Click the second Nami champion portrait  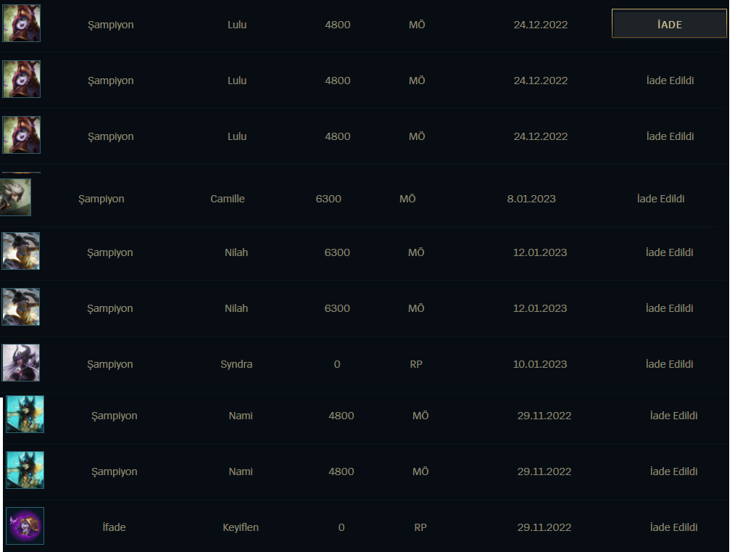25,471
